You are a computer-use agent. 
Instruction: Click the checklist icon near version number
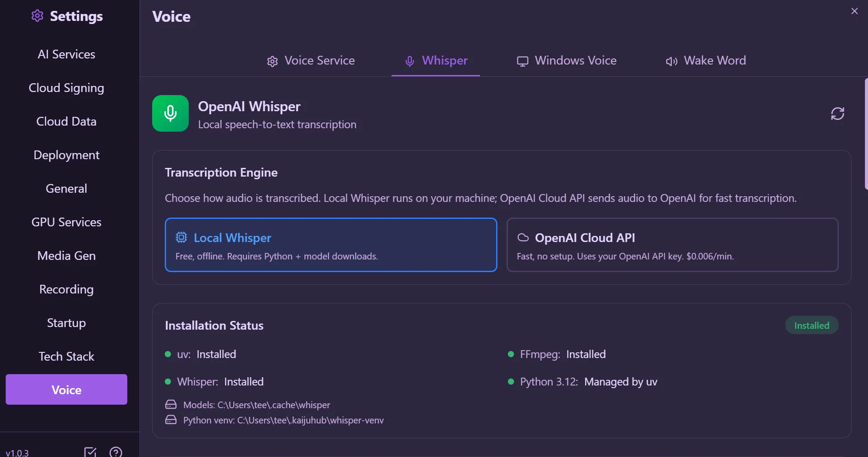coord(90,452)
